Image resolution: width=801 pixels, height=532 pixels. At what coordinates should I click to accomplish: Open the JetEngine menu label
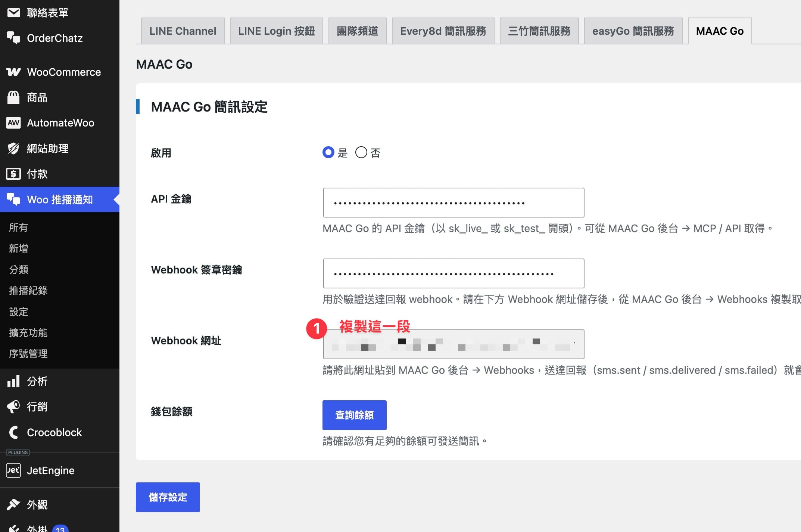click(51, 470)
